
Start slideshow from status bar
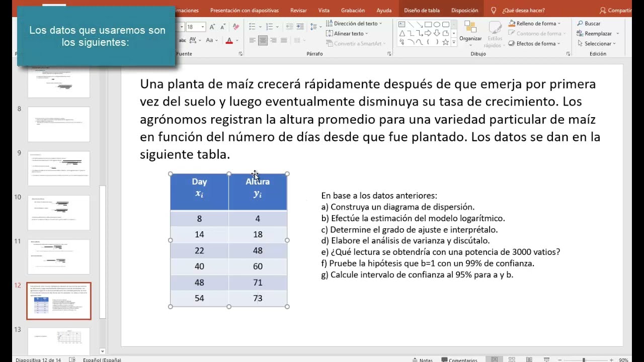(x=546, y=360)
